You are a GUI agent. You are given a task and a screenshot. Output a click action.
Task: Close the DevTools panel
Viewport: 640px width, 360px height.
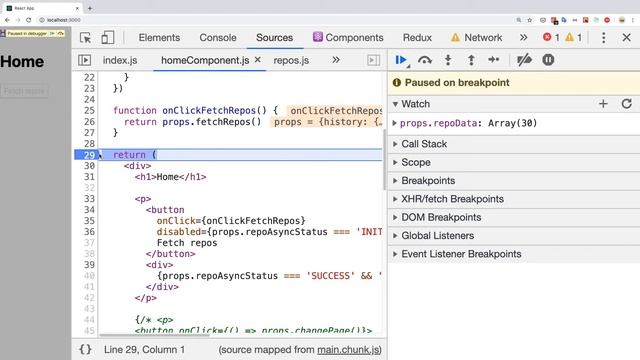click(x=627, y=38)
